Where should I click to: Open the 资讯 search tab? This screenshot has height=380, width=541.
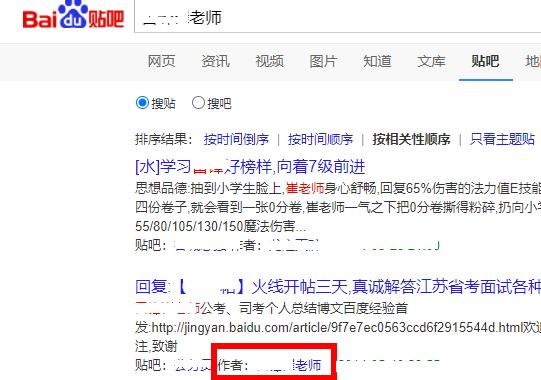[216, 61]
